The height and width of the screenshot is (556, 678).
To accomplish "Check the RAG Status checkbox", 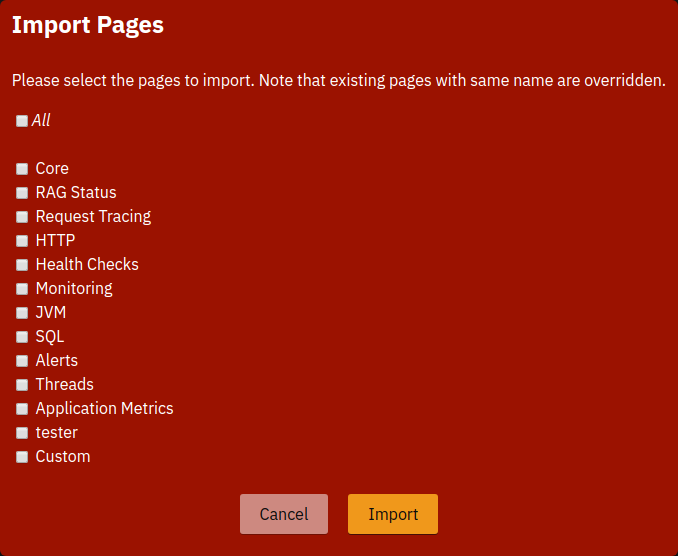I will (22, 193).
